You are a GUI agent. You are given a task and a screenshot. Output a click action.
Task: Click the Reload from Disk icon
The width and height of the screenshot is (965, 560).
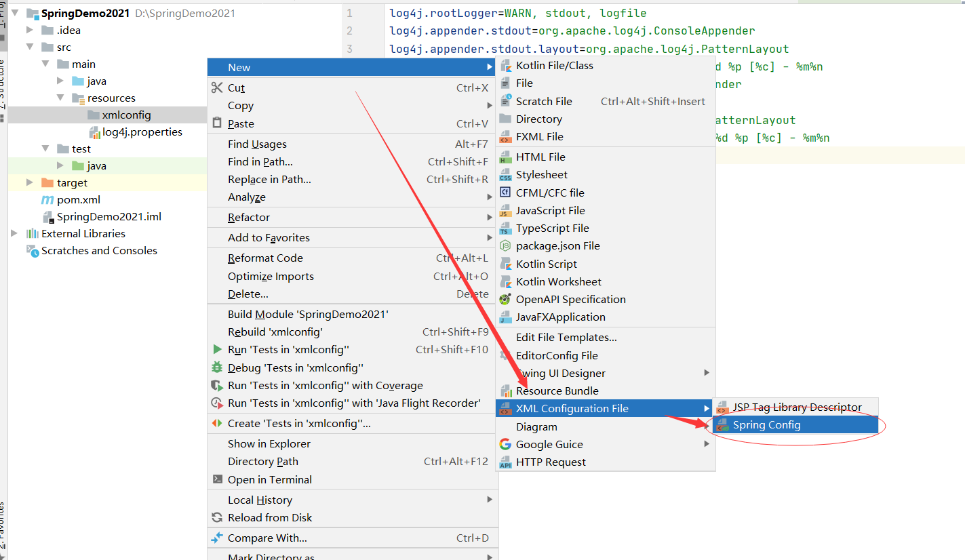[x=217, y=517]
